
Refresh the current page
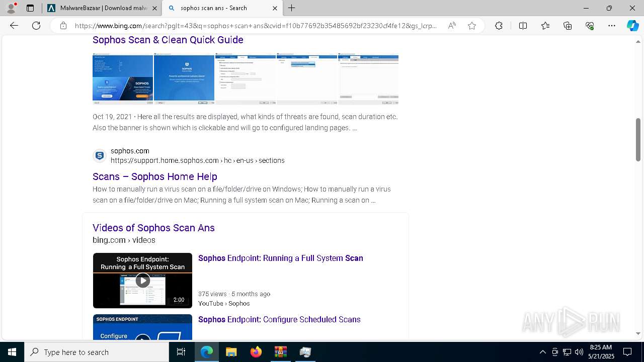[36, 26]
